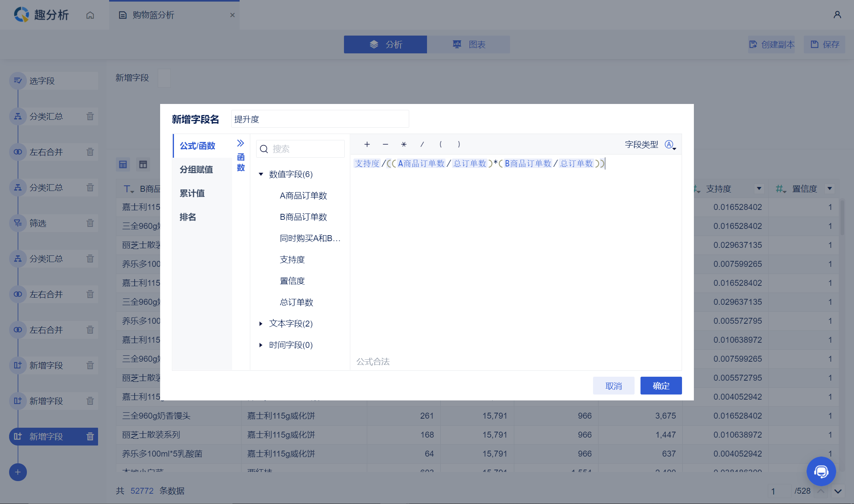Select the 排名 option in sidebar
The image size is (854, 504).
pos(188,217)
